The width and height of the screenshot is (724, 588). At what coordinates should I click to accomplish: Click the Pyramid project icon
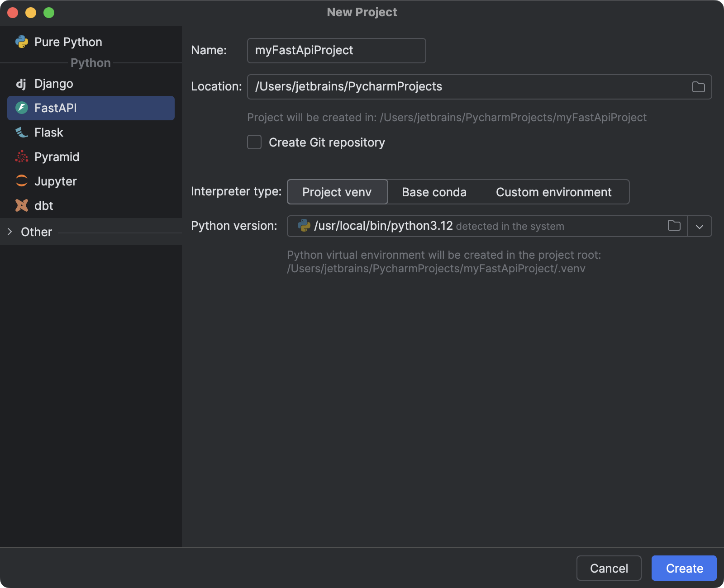(x=21, y=156)
